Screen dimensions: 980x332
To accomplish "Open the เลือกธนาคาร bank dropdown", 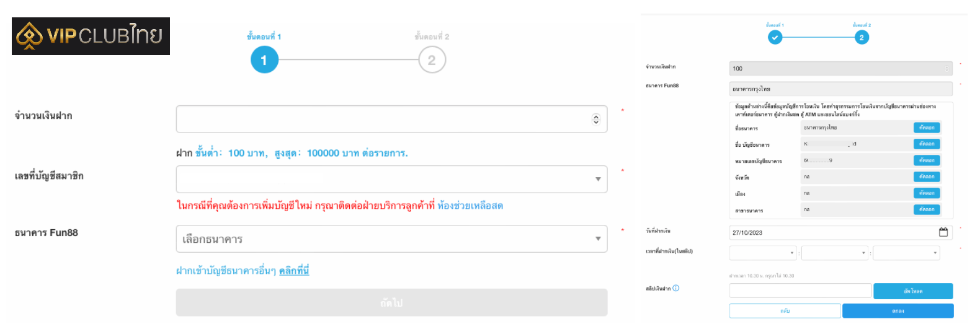I will [x=391, y=238].
